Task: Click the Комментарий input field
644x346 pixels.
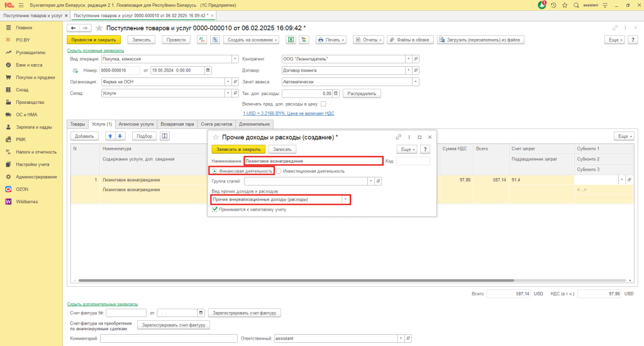Action: (169, 338)
